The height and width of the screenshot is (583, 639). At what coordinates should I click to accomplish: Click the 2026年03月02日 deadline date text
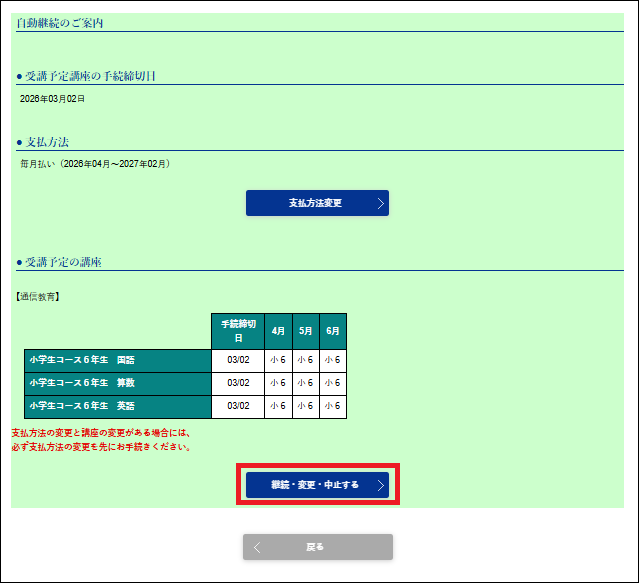point(53,99)
